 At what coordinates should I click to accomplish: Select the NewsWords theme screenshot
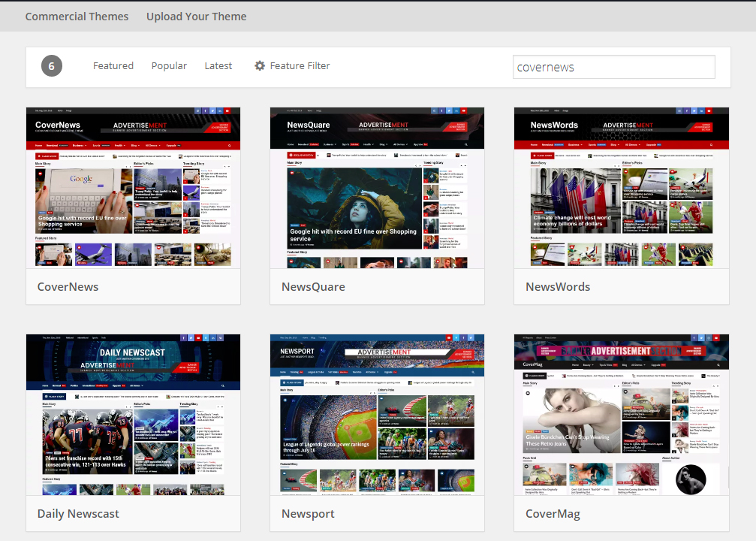[621, 188]
